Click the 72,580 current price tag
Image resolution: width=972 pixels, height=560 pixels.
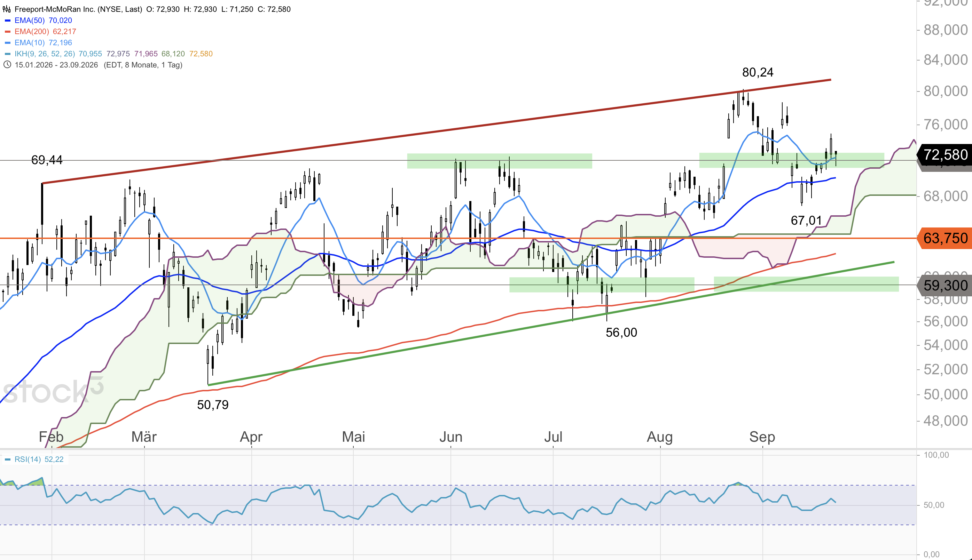945,155
